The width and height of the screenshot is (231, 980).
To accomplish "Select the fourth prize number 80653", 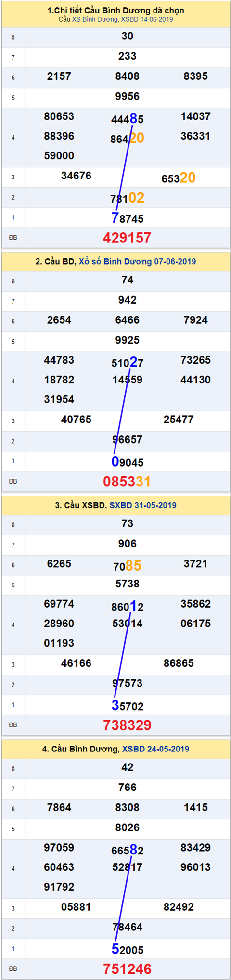I will coord(59,116).
